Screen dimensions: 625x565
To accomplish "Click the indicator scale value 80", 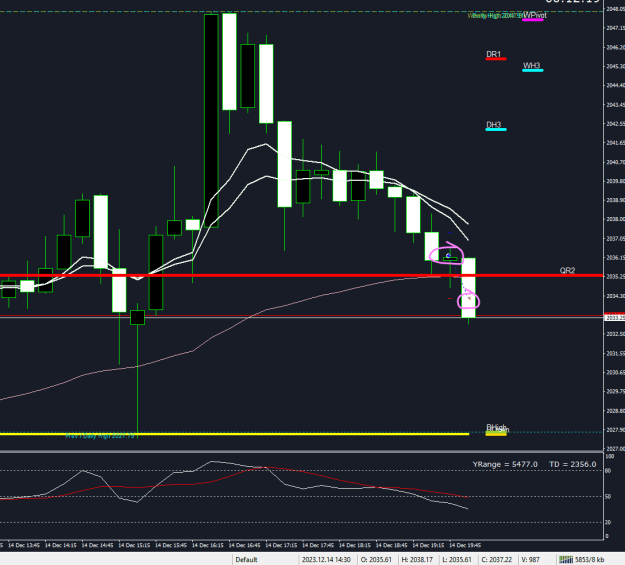I will (608, 471).
